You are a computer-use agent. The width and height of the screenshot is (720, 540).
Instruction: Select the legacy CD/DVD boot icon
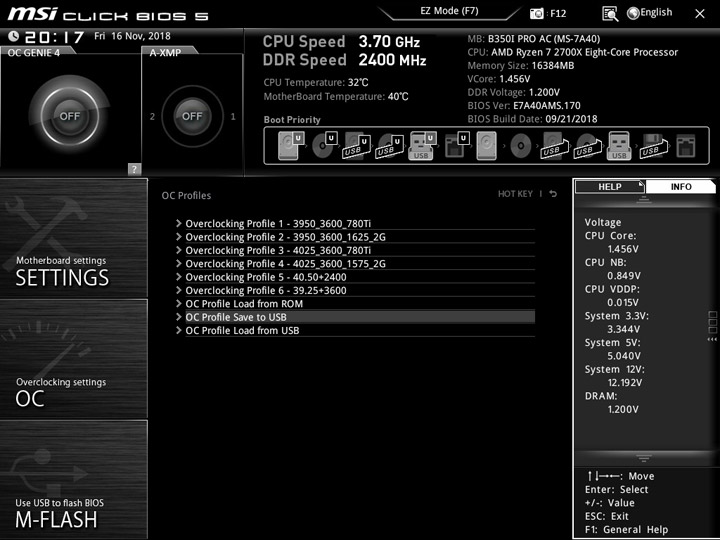click(x=521, y=146)
